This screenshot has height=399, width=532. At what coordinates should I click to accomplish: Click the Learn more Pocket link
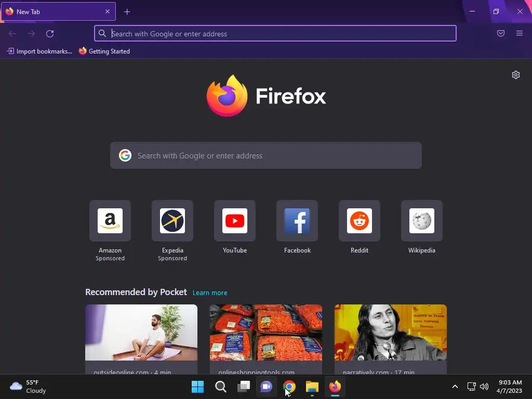pos(210,293)
